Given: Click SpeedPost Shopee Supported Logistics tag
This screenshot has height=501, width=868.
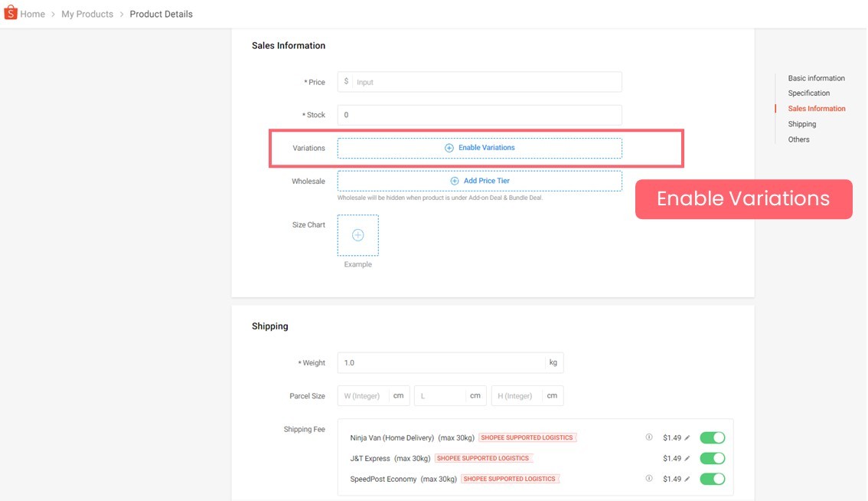Looking at the screenshot, I should point(510,479).
